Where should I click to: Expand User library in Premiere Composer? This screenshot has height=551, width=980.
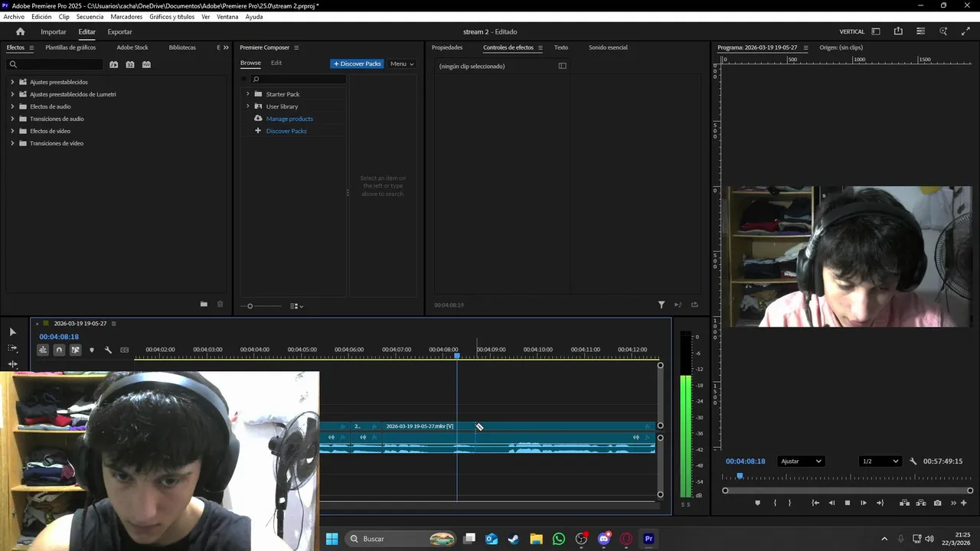247,106
